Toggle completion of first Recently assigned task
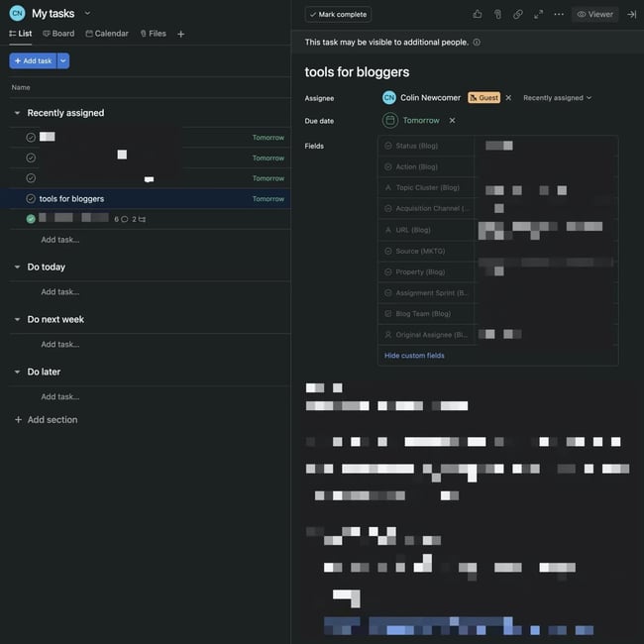Screen dimensions: 644x644 pos(31,137)
